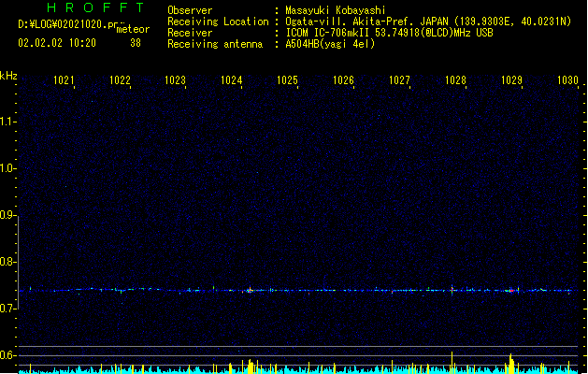
Task: Click the tall yellow bar below 1028
Action: click(452, 363)
